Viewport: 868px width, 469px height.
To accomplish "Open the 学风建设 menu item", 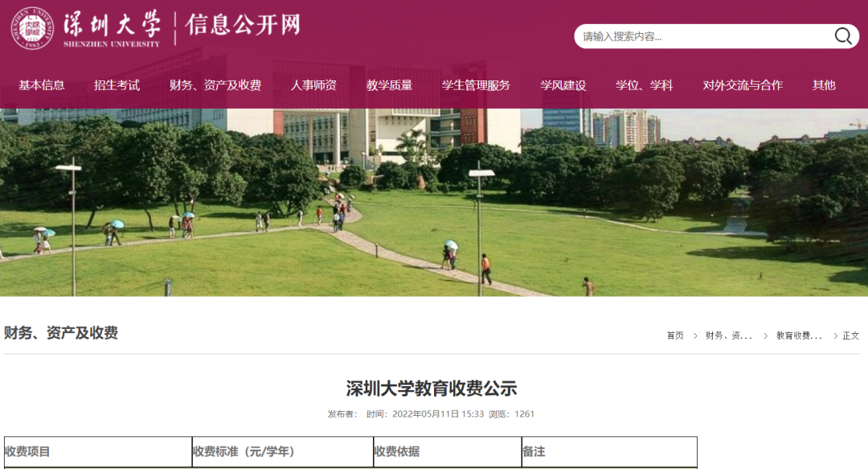I will point(563,84).
